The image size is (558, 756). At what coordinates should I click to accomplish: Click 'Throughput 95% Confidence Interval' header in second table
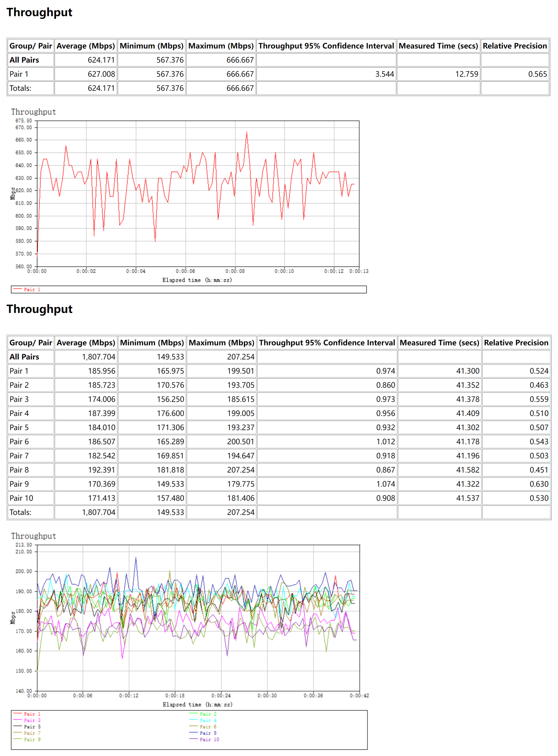point(327,343)
